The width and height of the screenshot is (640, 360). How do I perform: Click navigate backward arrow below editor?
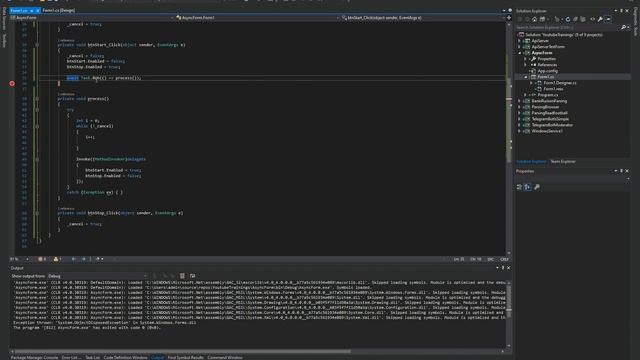tap(73, 259)
